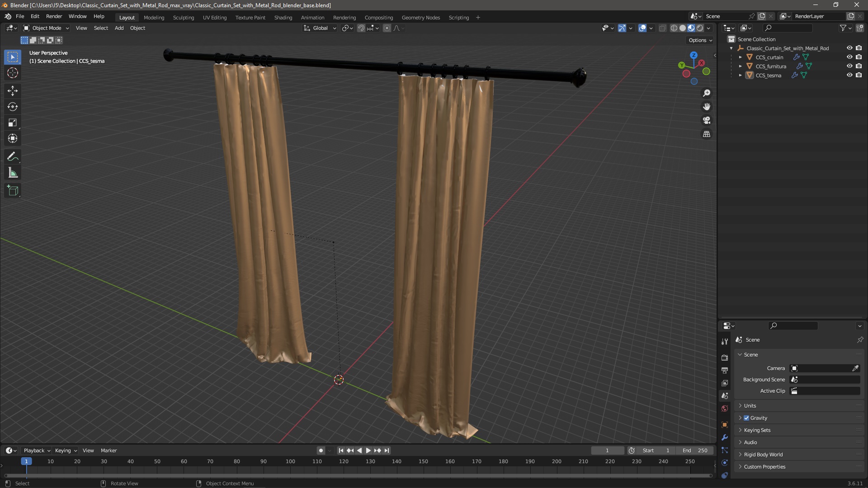This screenshot has width=868, height=488.
Task: Open the viewport Options dropdown
Action: pyautogui.click(x=700, y=40)
